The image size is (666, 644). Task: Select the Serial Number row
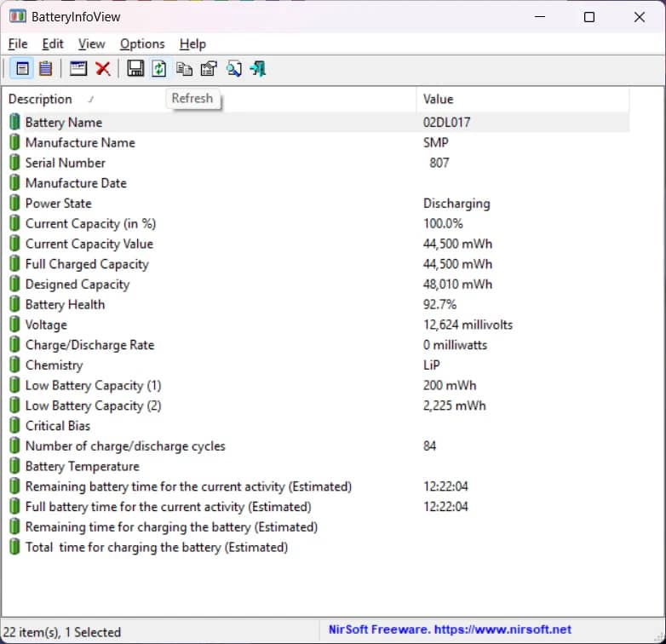[x=317, y=163]
